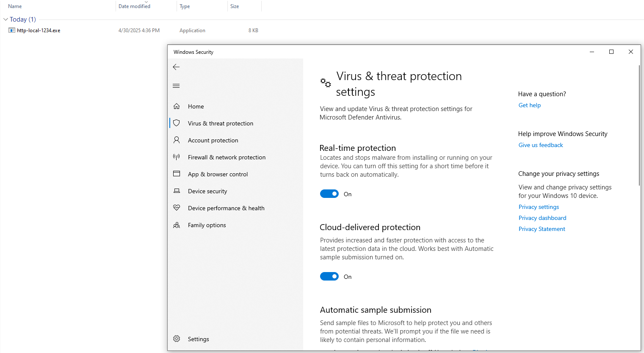Click the Settings gear icon

coord(177,339)
